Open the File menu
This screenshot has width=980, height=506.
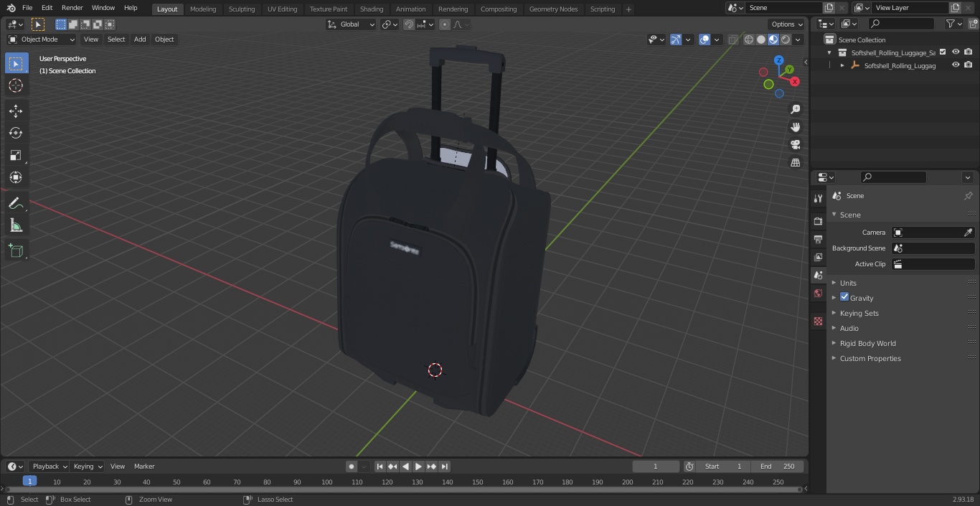tap(27, 8)
